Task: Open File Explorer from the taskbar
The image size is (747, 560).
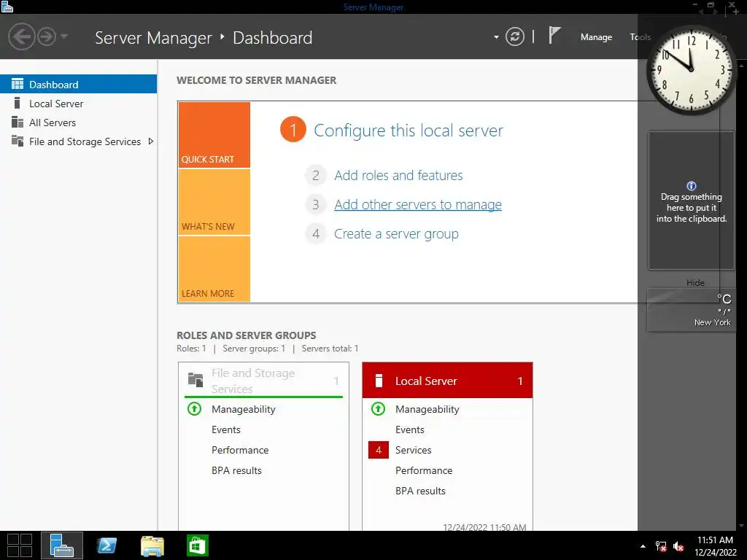Action: pyautogui.click(x=152, y=545)
